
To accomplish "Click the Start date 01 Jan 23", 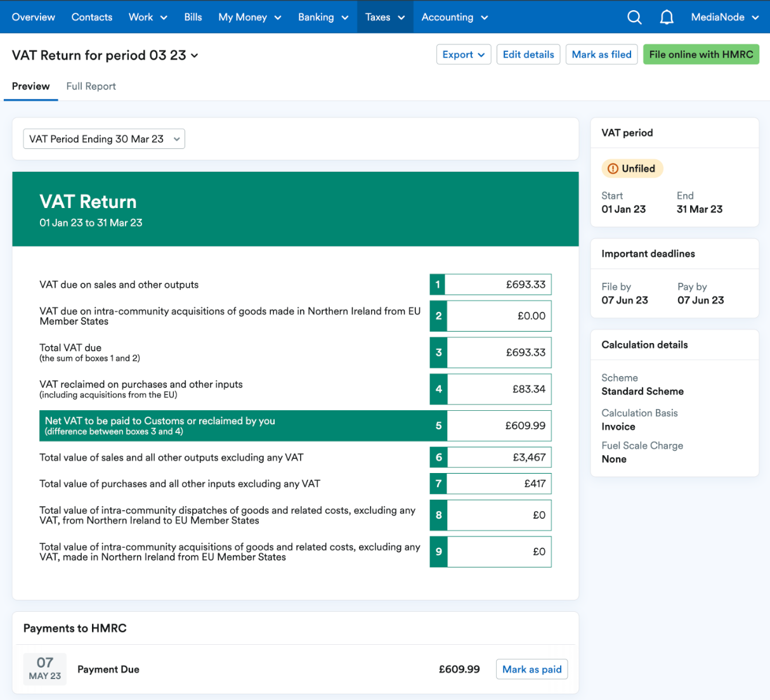I will [623, 209].
